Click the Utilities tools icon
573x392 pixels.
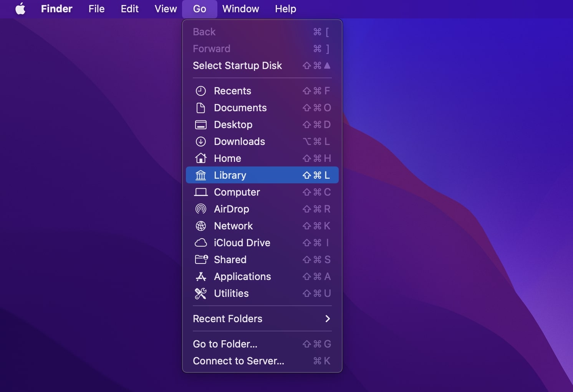[x=201, y=293]
